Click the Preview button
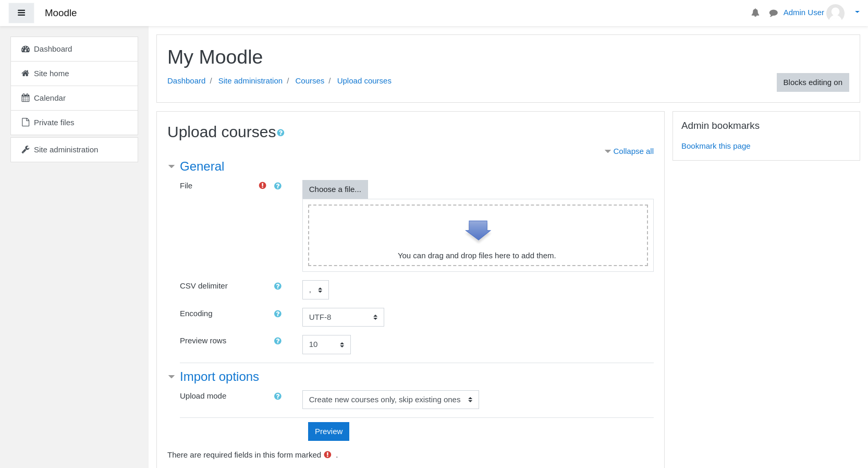The image size is (868, 468). point(328,431)
